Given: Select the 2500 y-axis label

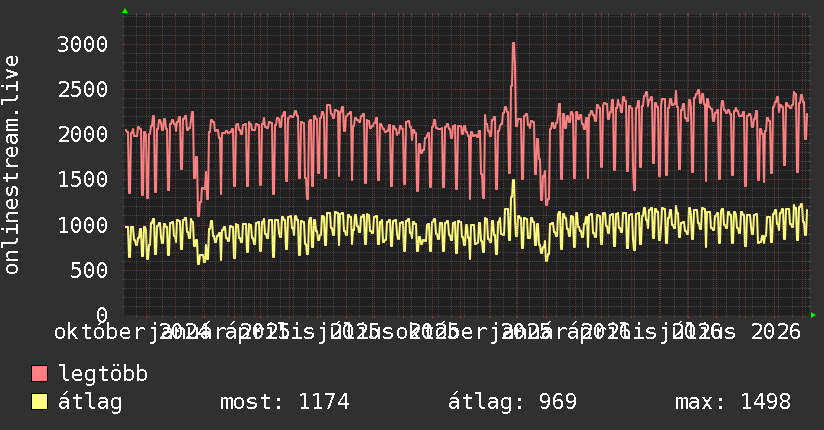Looking at the screenshot, I should coord(83,89).
